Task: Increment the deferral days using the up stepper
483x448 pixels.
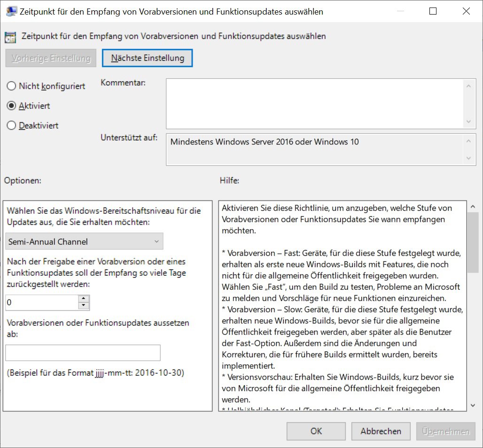Action: pyautogui.click(x=84, y=299)
